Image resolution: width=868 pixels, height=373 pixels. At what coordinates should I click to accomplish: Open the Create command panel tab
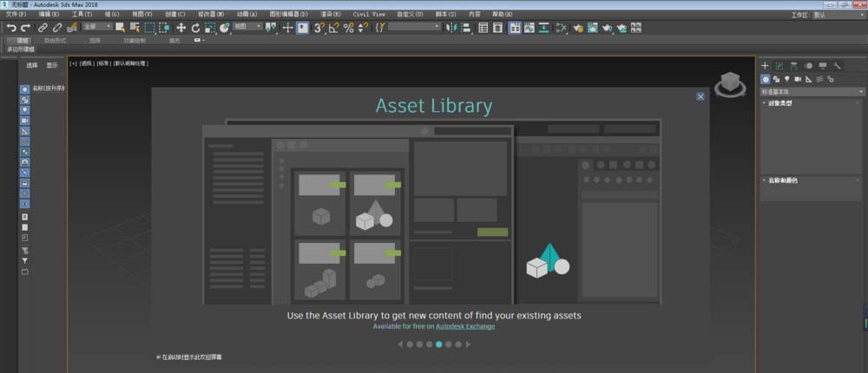coord(765,66)
